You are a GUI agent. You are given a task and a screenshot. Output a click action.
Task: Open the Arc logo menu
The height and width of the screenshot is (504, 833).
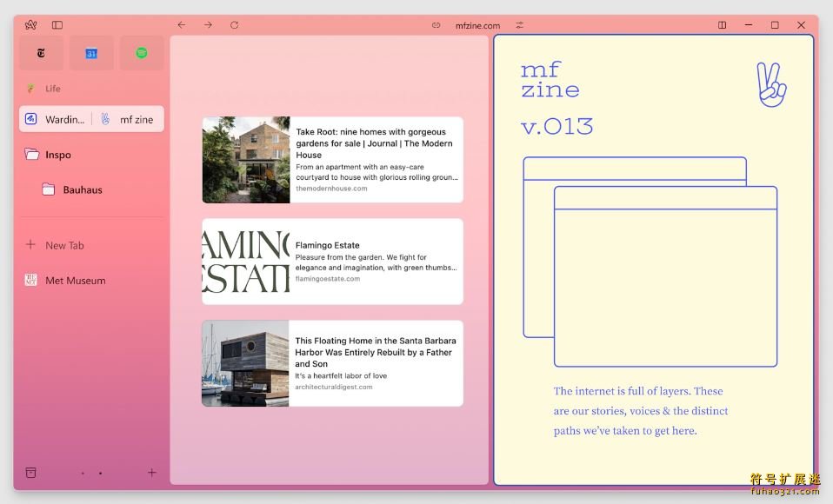tap(31, 25)
